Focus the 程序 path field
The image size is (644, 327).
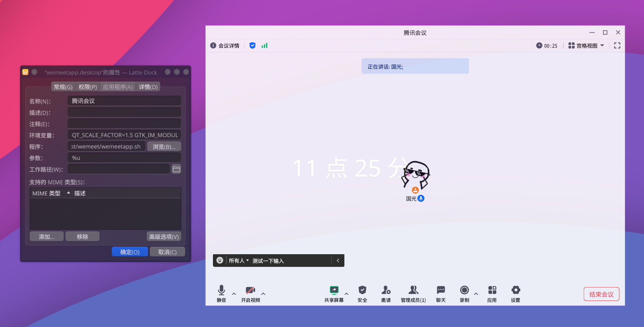coord(106,146)
